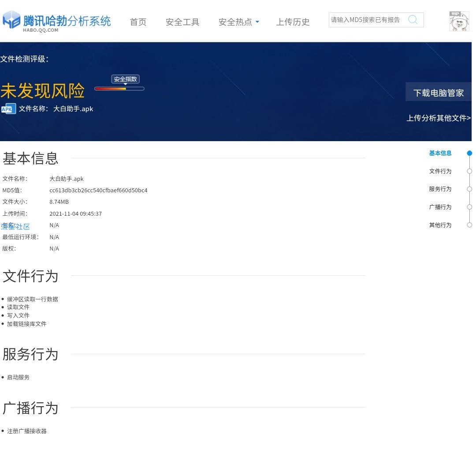Click the safety index progress bar
The width and height of the screenshot is (476, 453).
tap(119, 89)
